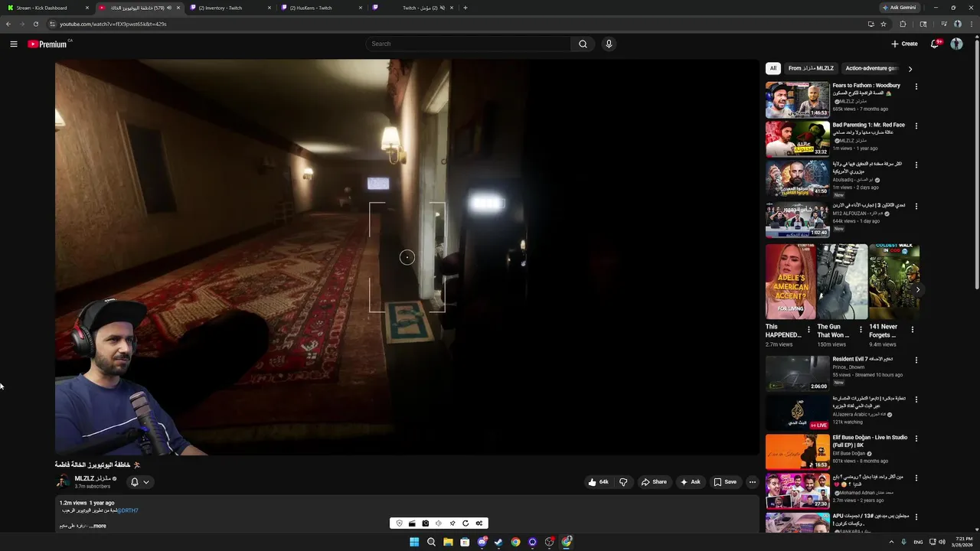Screen dimensions: 980x551
Task: Like the video with 64k likes
Action: click(598, 482)
